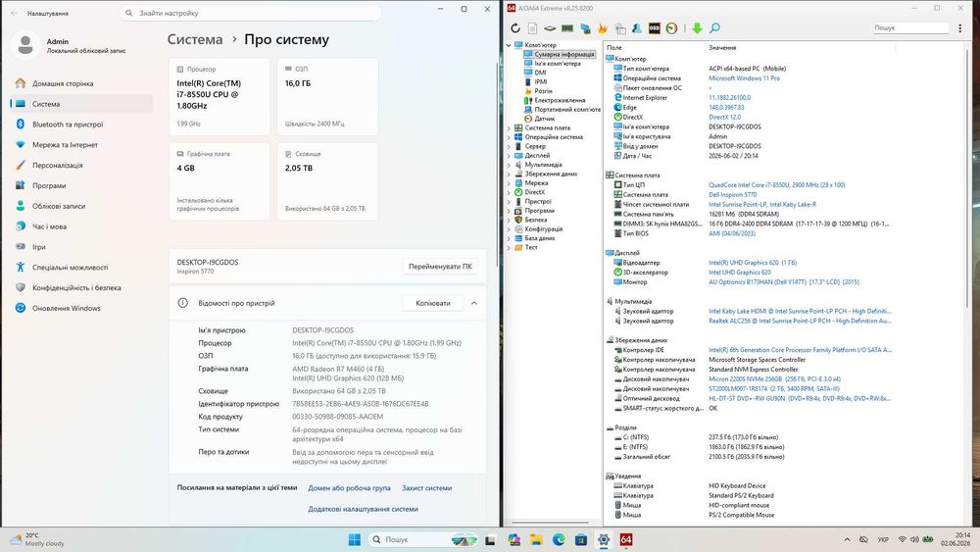Open Додаткові налаштування системи link
This screenshot has width=980, height=552.
(364, 509)
